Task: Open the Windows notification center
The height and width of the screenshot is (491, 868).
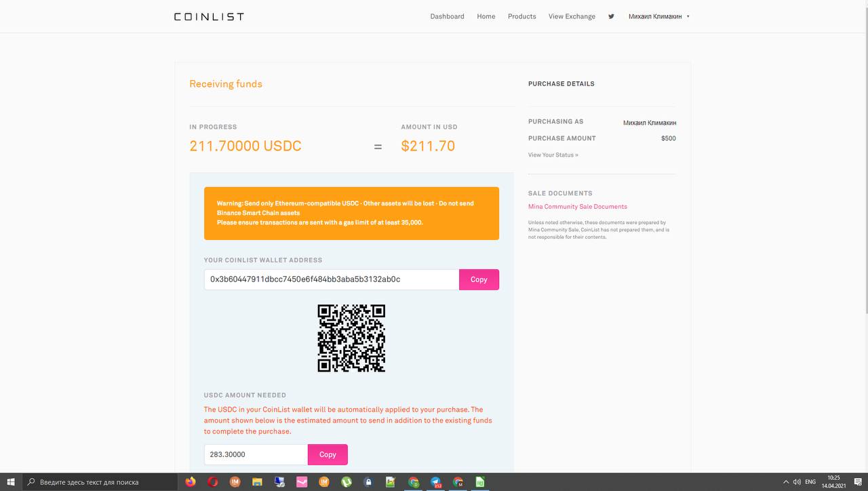Action: [x=858, y=482]
